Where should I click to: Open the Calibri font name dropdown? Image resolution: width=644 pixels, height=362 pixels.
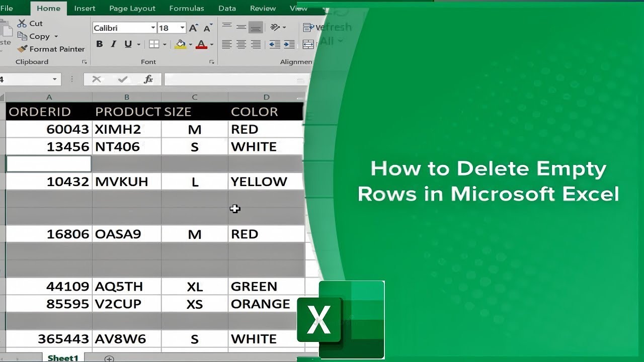click(x=153, y=28)
